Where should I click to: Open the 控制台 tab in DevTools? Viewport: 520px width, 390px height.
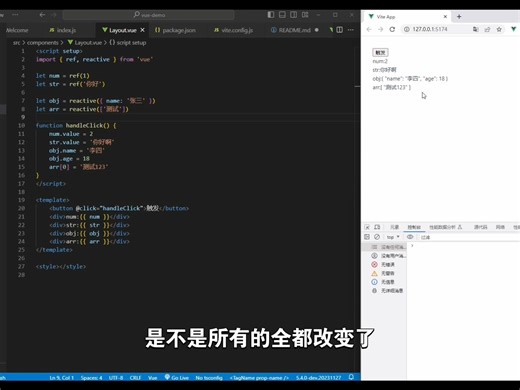pos(414,227)
